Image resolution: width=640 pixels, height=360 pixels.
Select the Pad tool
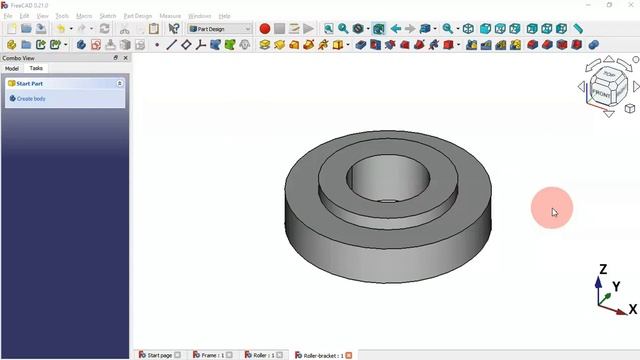264,44
